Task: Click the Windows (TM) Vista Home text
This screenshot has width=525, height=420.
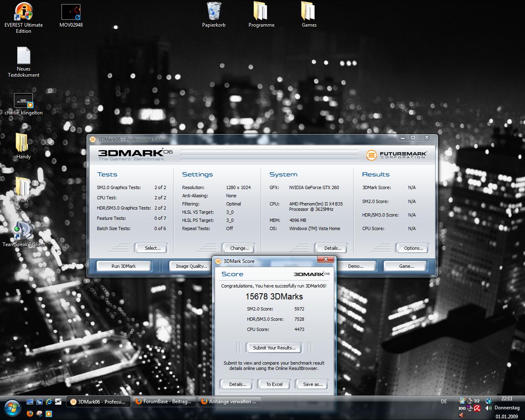Action: pos(315,228)
